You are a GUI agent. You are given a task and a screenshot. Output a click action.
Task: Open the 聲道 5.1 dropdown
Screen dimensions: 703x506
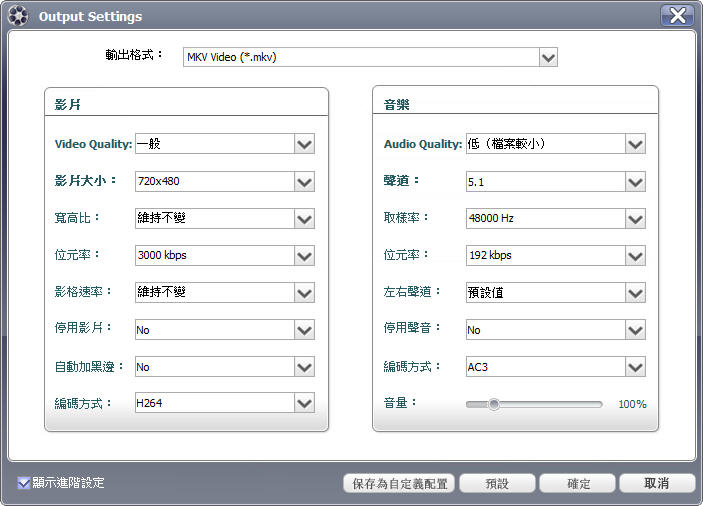[x=555, y=182]
